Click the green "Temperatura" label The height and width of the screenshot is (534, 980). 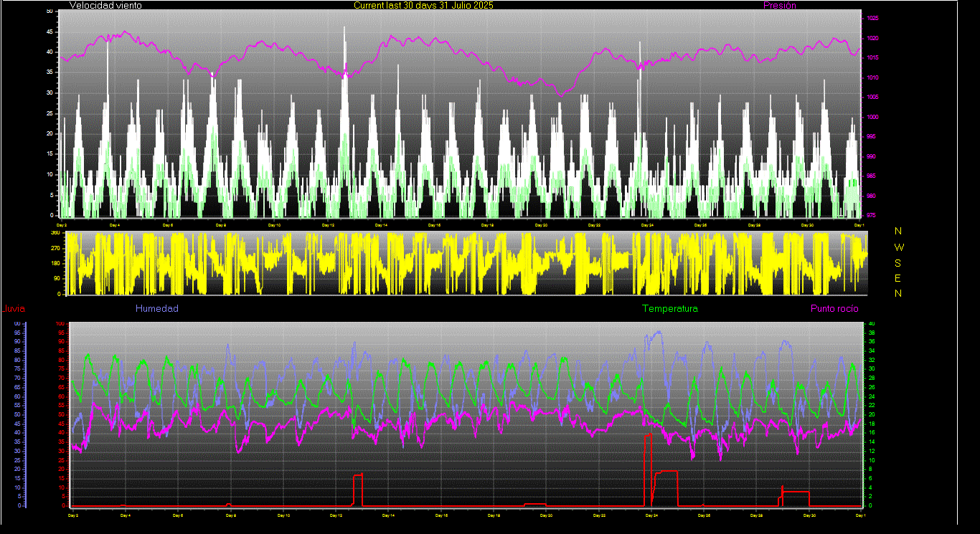[669, 309]
